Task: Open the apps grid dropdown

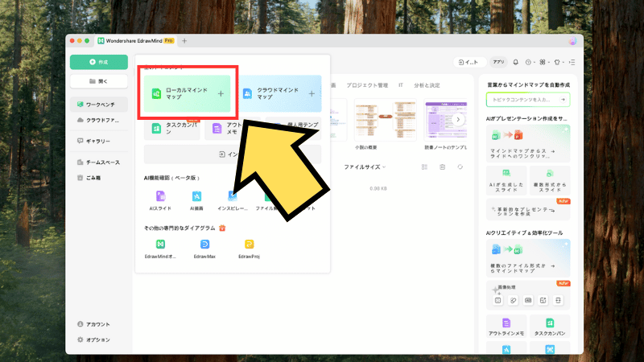Action: coord(544,62)
